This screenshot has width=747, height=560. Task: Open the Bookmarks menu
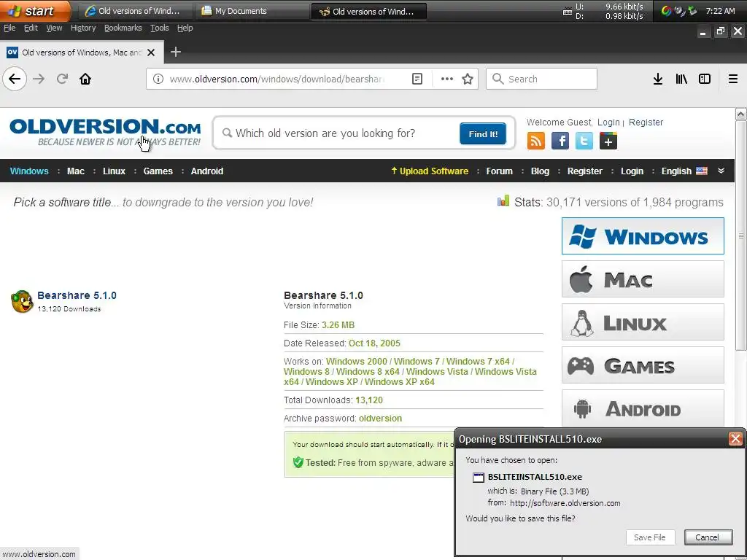pos(123,28)
